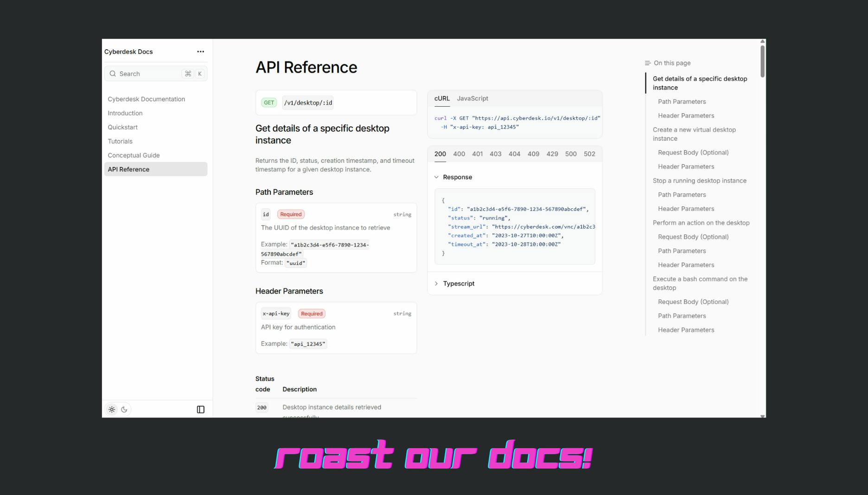868x495 pixels.
Task: Jump to Create a new virtual desktop instance
Action: 694,134
